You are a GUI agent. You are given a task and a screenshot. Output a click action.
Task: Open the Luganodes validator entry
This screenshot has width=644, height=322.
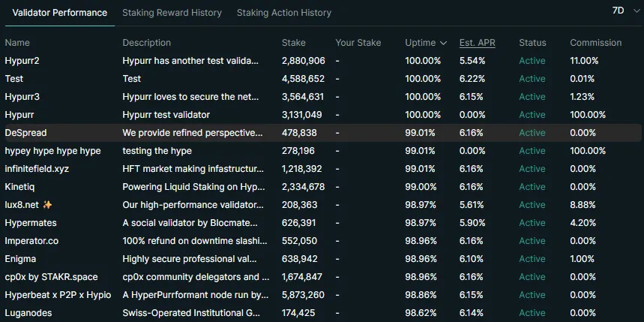pos(27,313)
